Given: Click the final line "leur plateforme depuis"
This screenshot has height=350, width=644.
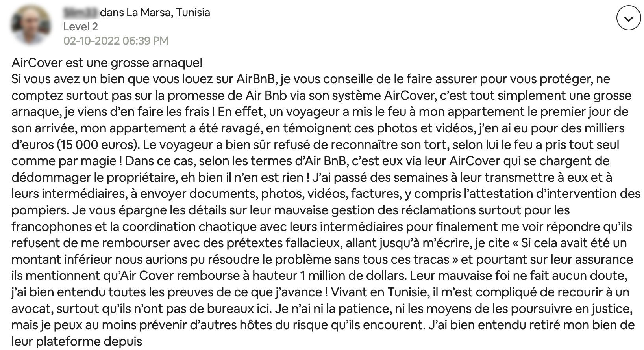Looking at the screenshot, I should (x=77, y=341).
